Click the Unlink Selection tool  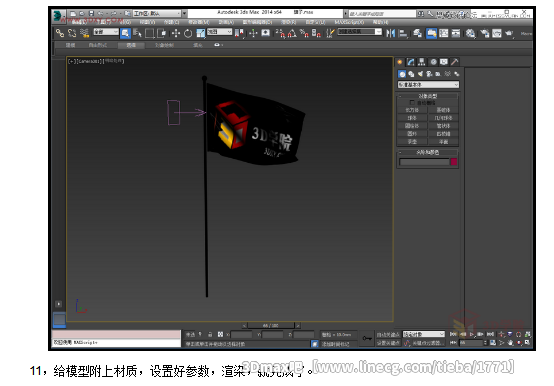(72, 34)
